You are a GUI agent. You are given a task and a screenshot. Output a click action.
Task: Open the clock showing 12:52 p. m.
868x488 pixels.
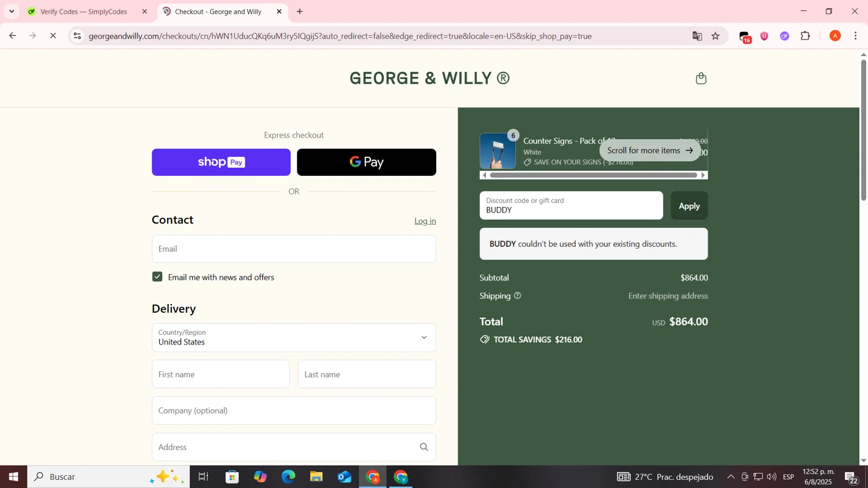[818, 477]
